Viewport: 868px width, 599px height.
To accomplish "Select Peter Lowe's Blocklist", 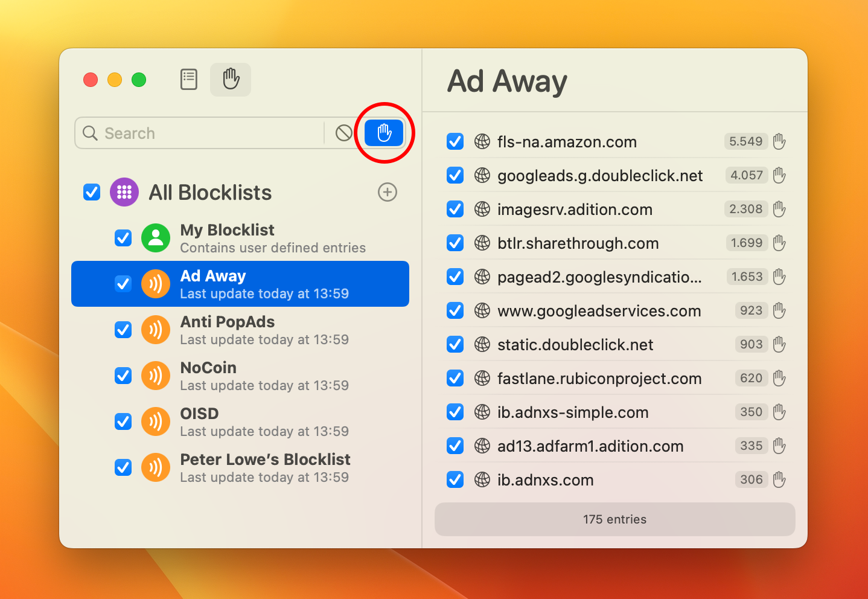I will [x=240, y=467].
